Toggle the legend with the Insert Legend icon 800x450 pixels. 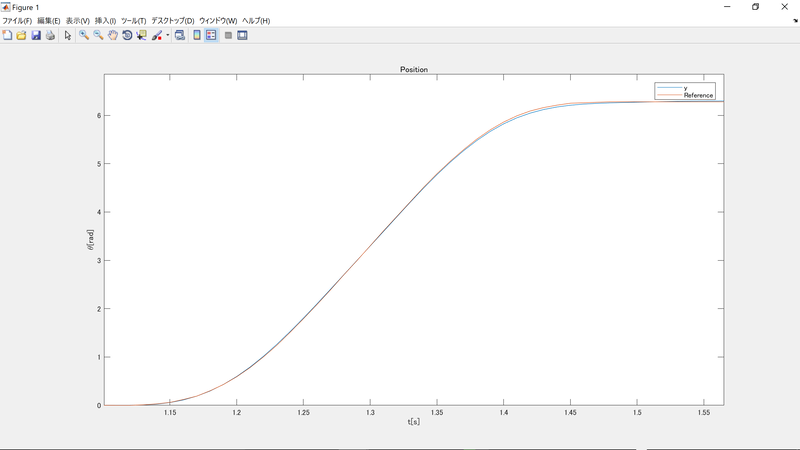point(211,35)
